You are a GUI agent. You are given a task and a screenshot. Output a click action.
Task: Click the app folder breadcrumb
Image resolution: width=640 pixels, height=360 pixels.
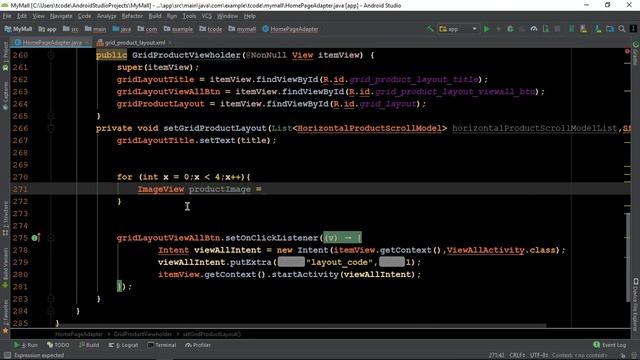click(47, 29)
